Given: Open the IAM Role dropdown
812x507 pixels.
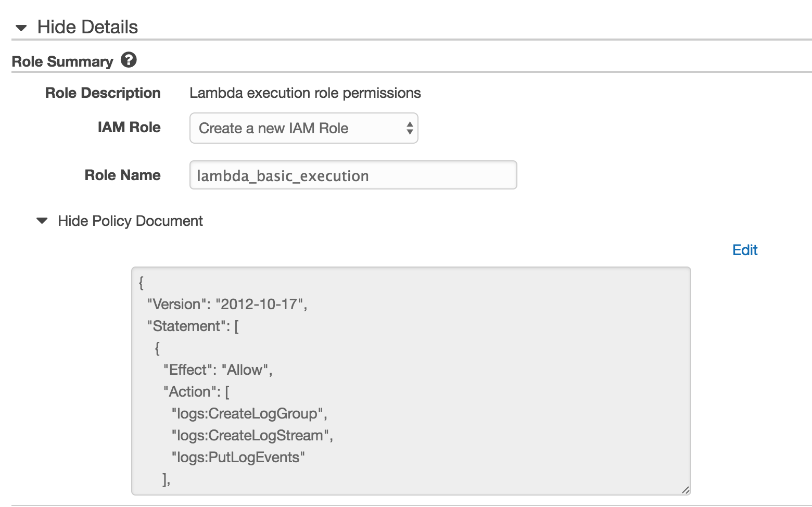Looking at the screenshot, I should (x=303, y=128).
